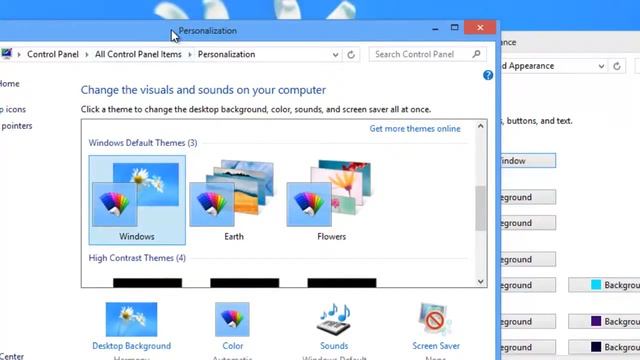
Task: Open Desktop Background settings icon
Action: (x=131, y=319)
